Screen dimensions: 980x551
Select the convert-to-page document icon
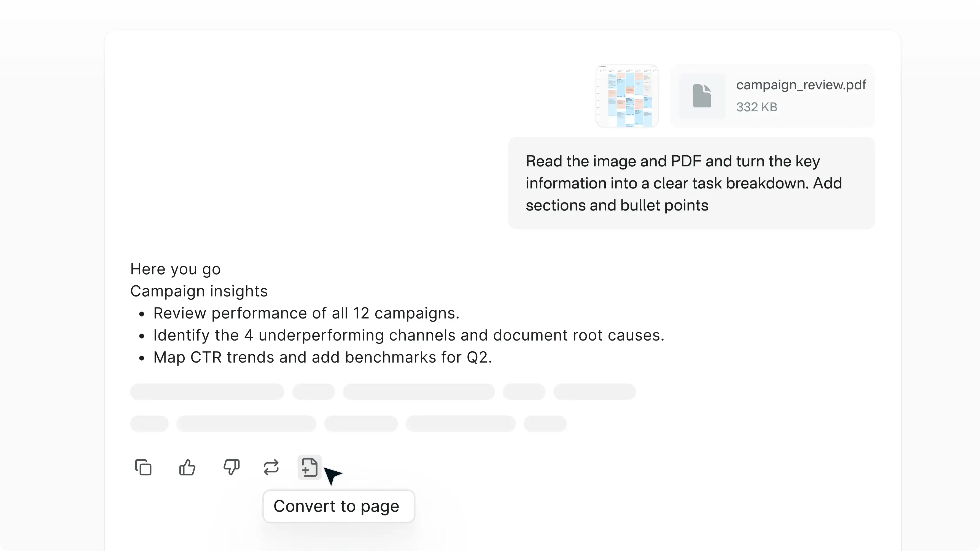(309, 467)
